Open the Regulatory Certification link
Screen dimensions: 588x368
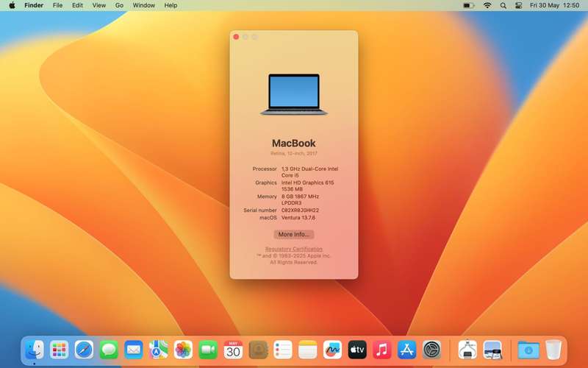[x=293, y=249]
